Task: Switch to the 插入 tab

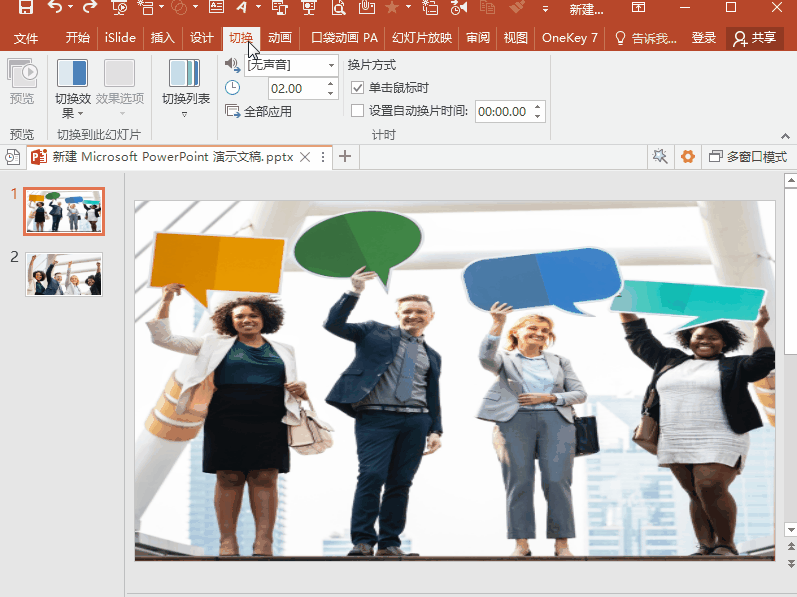Action: click(x=163, y=38)
